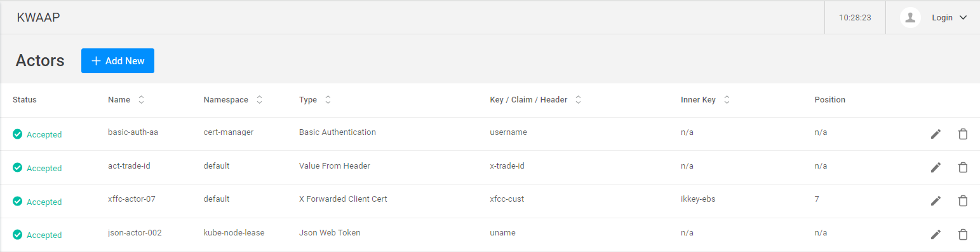Image resolution: width=980 pixels, height=252 pixels.
Task: Sort by Key / Claim / Header column
Action: click(578, 100)
